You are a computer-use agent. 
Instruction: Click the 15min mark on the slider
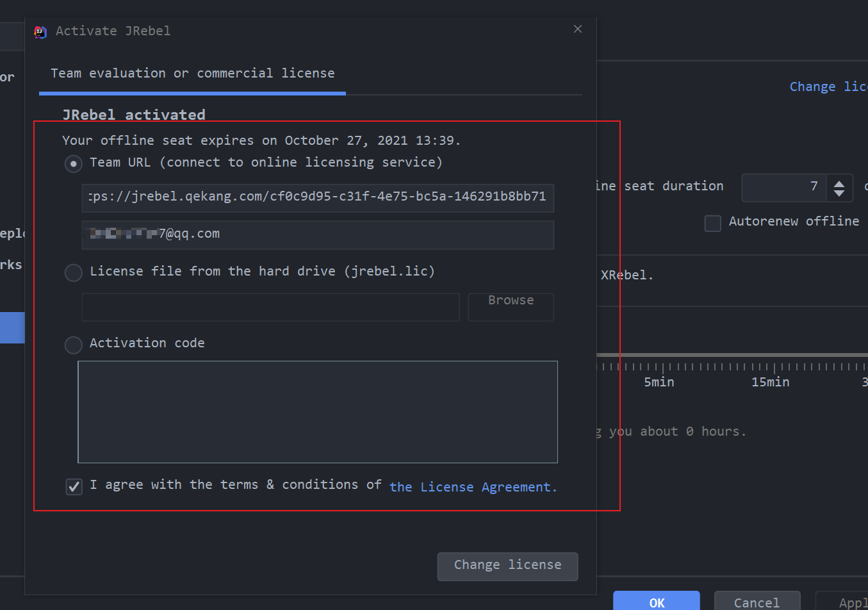[x=774, y=367]
